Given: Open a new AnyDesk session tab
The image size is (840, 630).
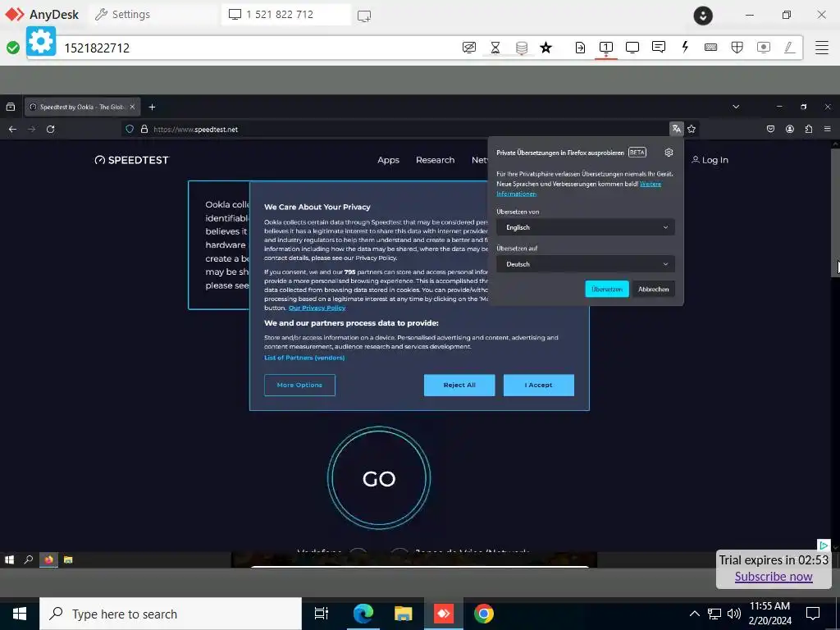Looking at the screenshot, I should [x=363, y=16].
